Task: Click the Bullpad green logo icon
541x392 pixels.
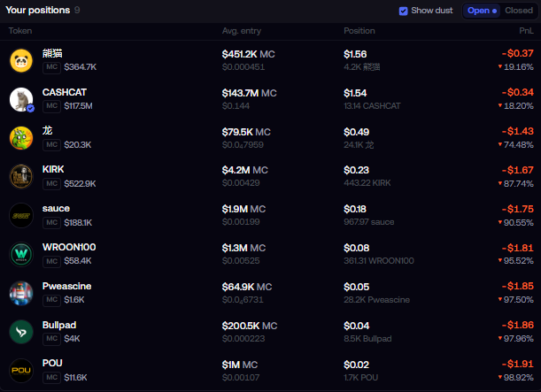Action: point(21,332)
